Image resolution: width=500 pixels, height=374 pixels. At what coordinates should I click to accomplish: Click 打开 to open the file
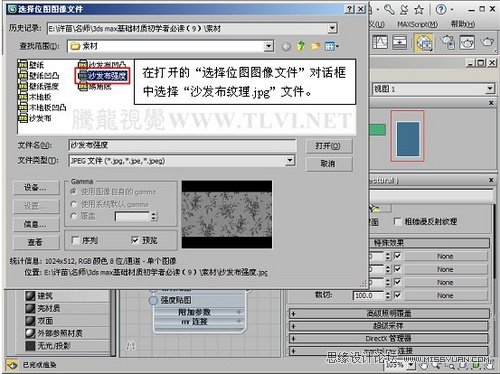(x=328, y=146)
